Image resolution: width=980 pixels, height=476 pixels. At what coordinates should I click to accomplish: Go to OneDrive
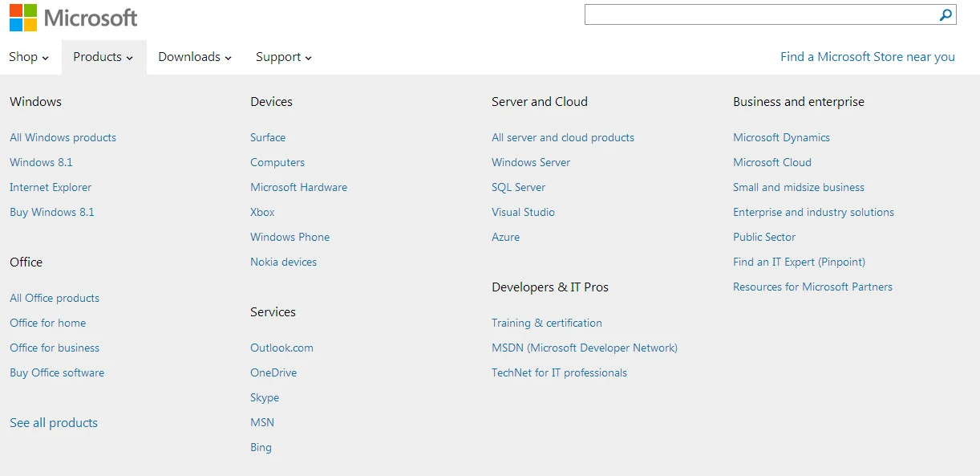pos(273,372)
